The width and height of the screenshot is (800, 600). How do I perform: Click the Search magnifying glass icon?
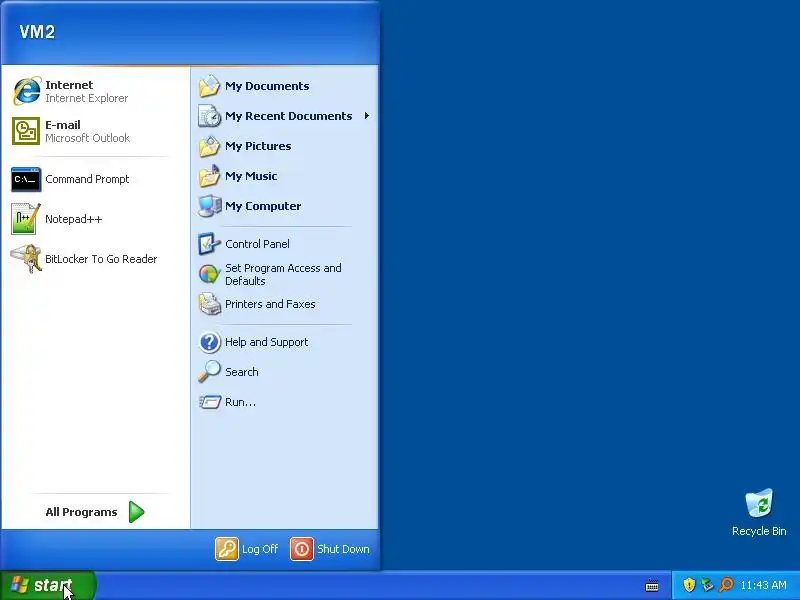coord(209,372)
